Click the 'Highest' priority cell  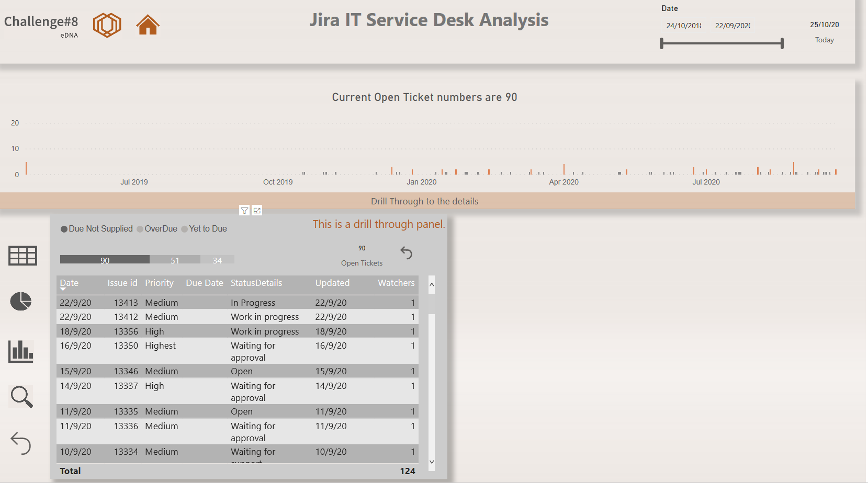160,346
